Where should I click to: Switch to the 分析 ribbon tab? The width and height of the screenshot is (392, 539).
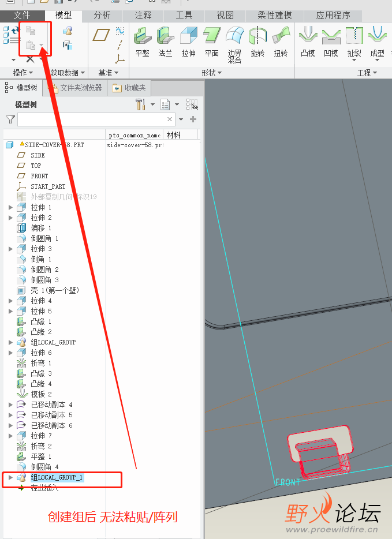(x=102, y=16)
